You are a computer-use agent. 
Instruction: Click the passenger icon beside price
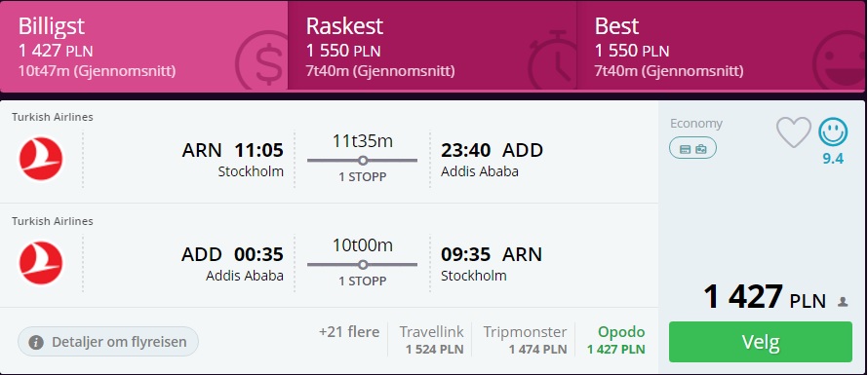point(843,302)
